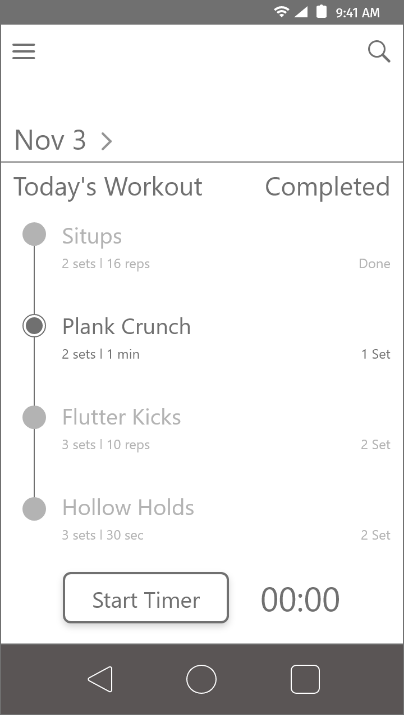Switch to Today's Workout tab

(108, 187)
